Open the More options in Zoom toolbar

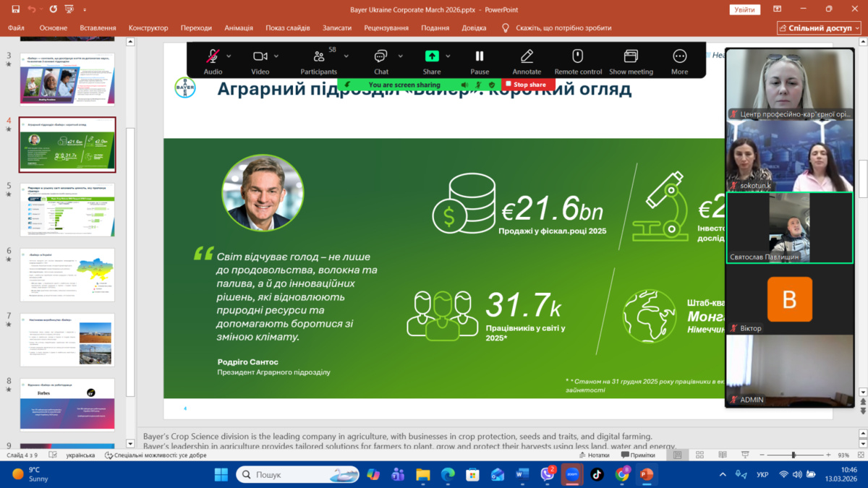[679, 56]
